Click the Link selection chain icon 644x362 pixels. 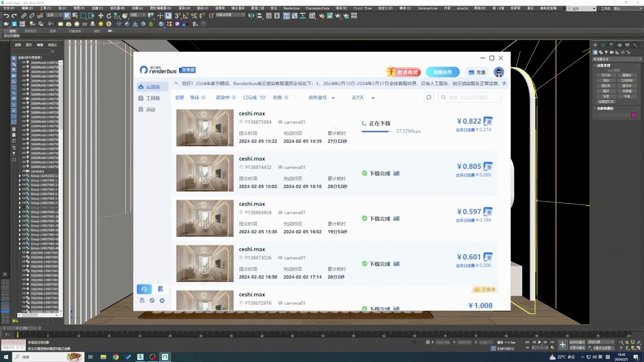pos(24,16)
